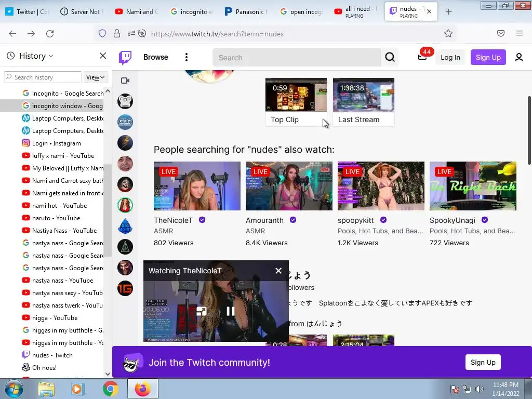
Task: Open 'naruto - YouTube' history entry
Action: 51,218
